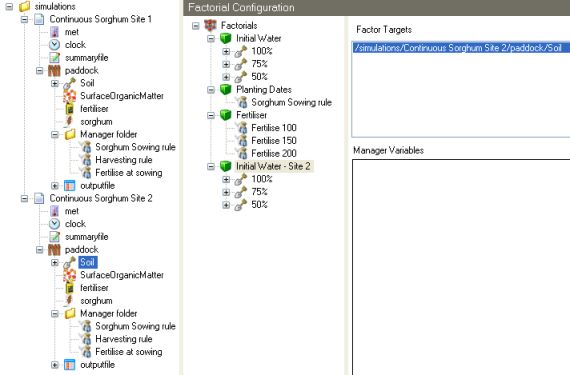Click the paddock fence icon under Site 1
Viewport: 570px width, 375px height.
pyautogui.click(x=55, y=70)
